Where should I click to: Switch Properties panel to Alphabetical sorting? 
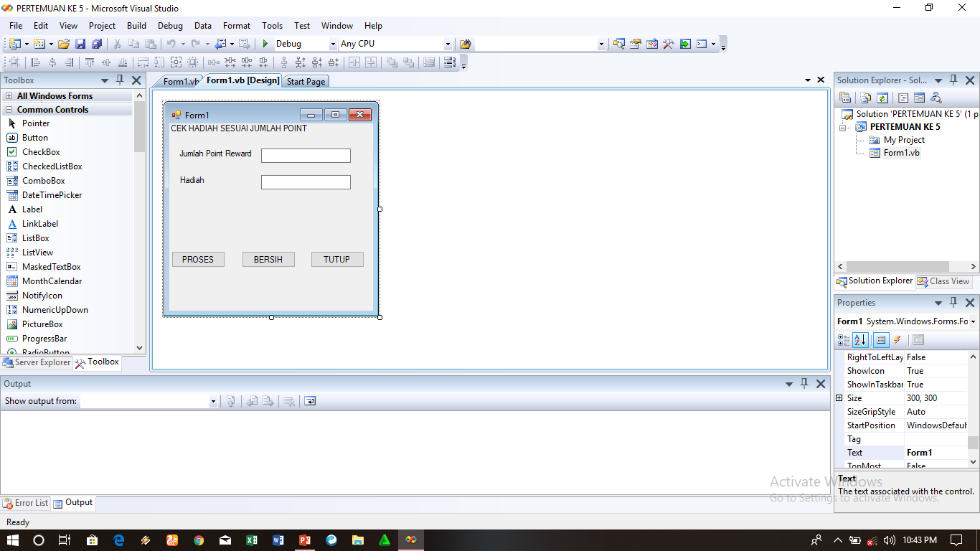click(x=860, y=339)
